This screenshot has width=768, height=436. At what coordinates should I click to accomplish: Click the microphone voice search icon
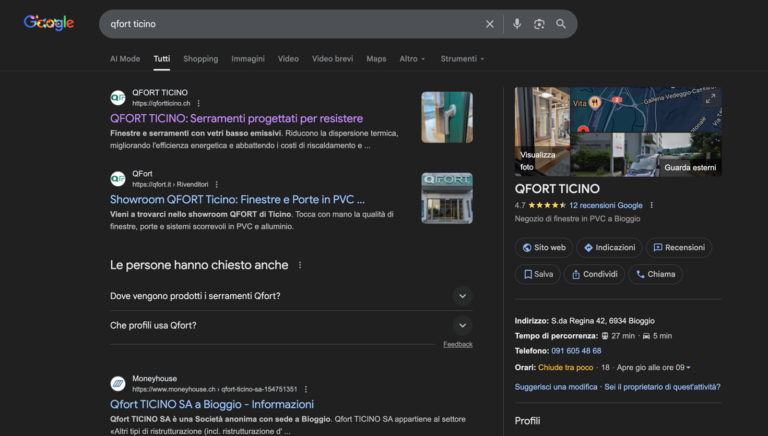pos(517,24)
